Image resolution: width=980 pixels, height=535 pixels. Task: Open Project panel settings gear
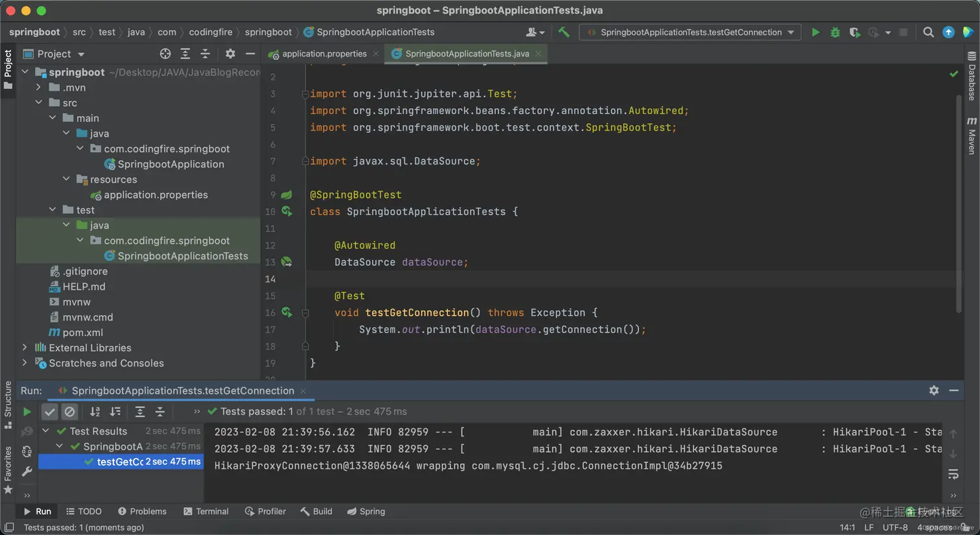(x=230, y=54)
